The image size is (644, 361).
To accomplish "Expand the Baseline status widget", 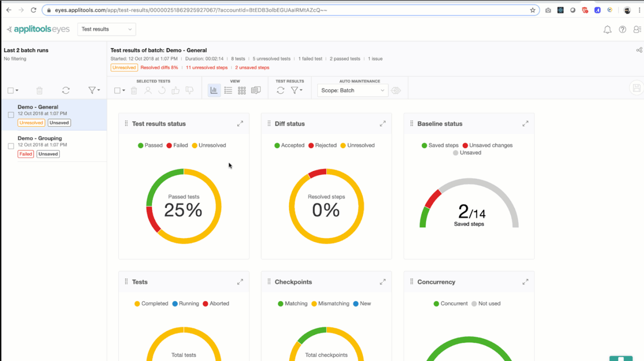I will (x=525, y=124).
